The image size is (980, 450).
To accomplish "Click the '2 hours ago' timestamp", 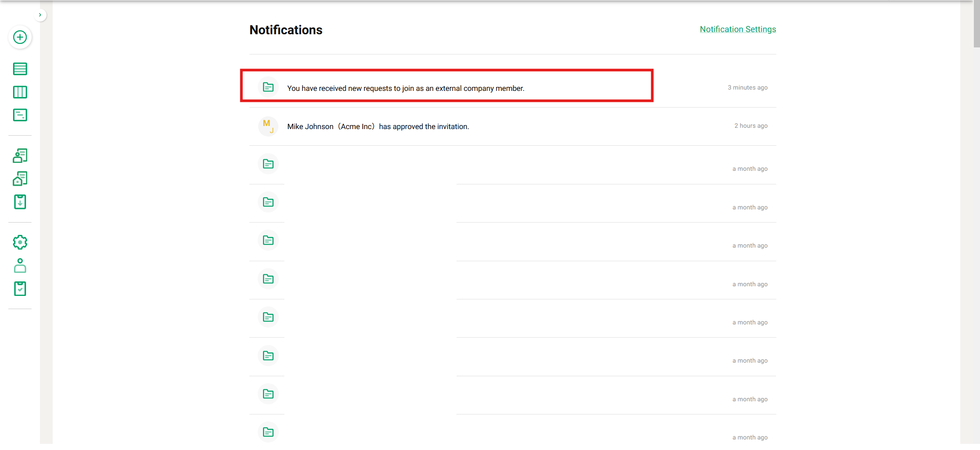I will (751, 126).
